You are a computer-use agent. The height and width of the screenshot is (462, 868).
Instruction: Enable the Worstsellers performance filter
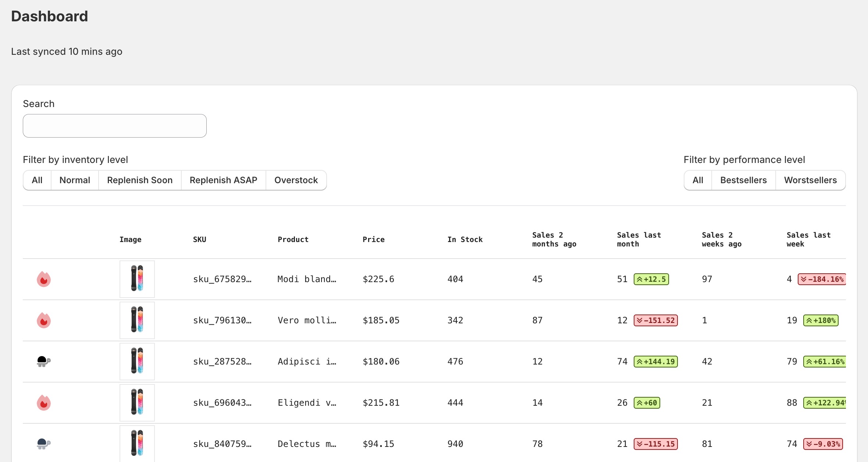point(811,180)
